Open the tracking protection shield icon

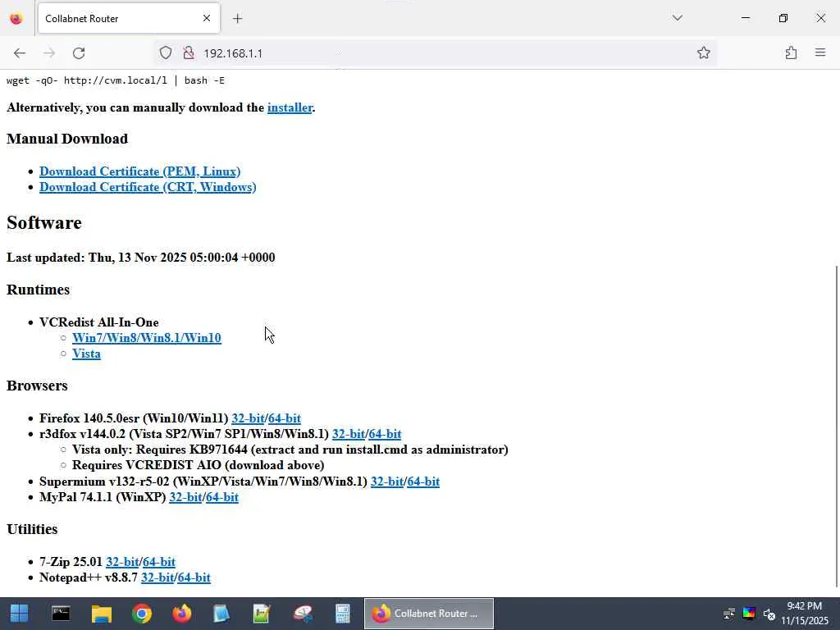pos(166,53)
